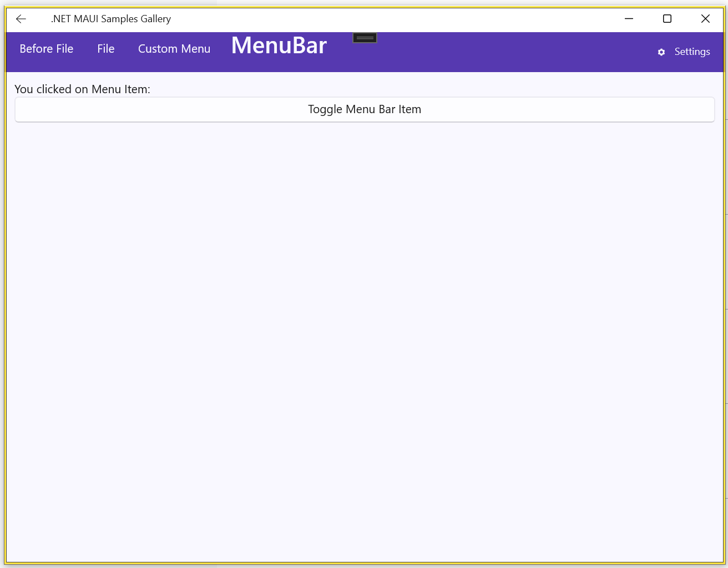
Task: Expand the Before File menu
Action: (x=47, y=49)
